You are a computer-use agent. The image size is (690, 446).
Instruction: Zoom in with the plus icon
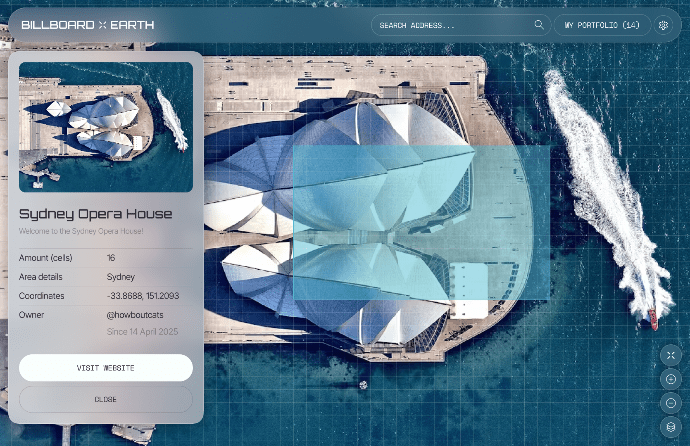tap(671, 379)
